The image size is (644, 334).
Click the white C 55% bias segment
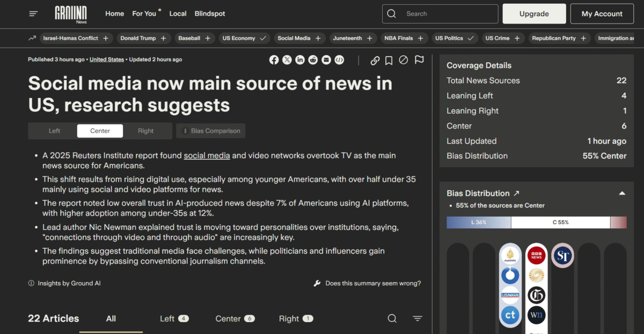561,222
